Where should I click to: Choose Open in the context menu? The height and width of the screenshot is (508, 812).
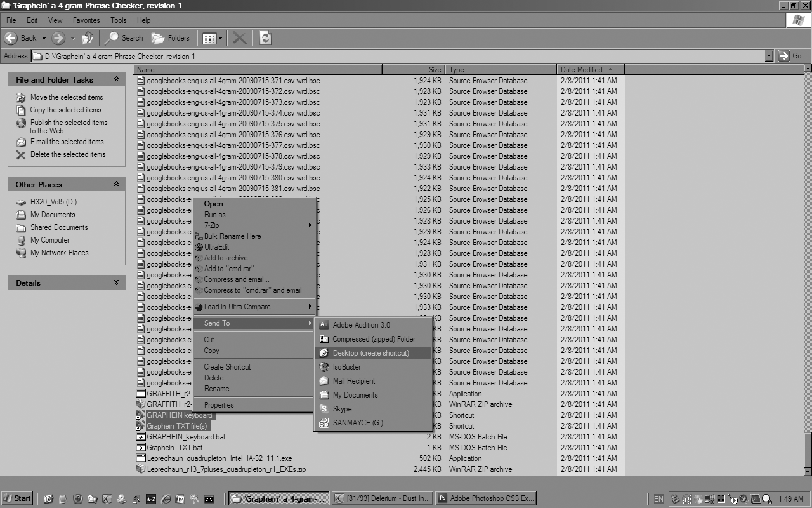[254, 204]
